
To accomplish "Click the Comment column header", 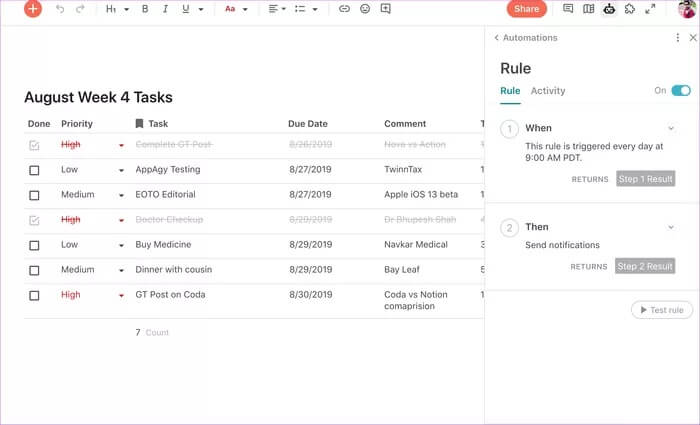I will [405, 124].
